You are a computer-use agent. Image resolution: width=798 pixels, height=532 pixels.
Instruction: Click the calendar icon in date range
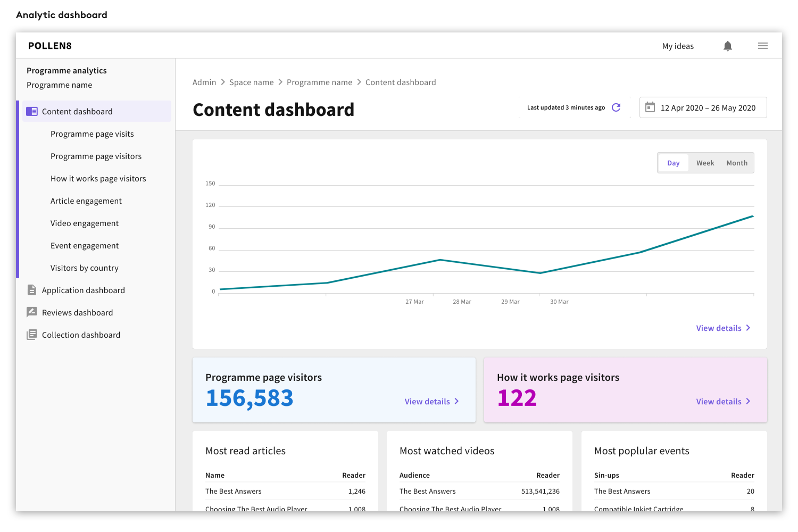point(650,107)
